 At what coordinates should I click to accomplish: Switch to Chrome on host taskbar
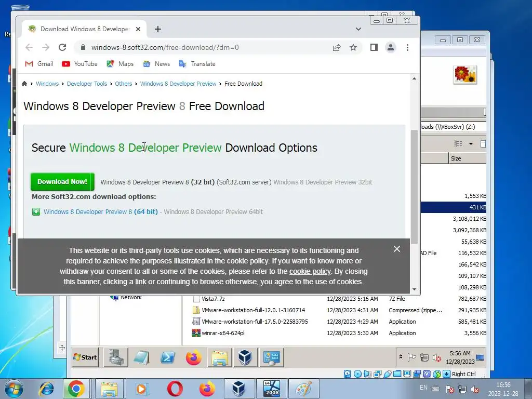[x=76, y=389]
